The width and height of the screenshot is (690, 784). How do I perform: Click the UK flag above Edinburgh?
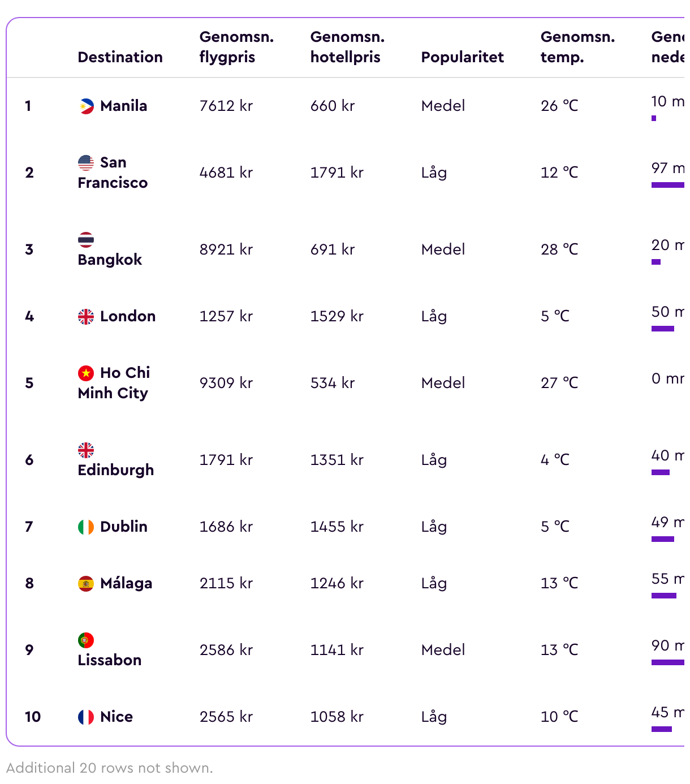(x=86, y=450)
